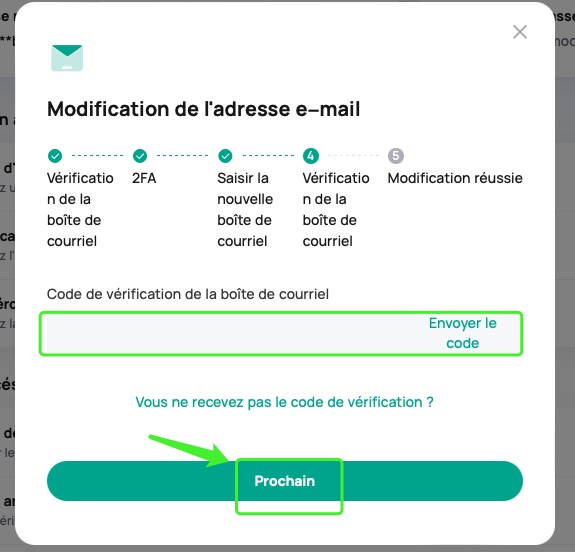Click the third step checkmark icon

click(225, 156)
